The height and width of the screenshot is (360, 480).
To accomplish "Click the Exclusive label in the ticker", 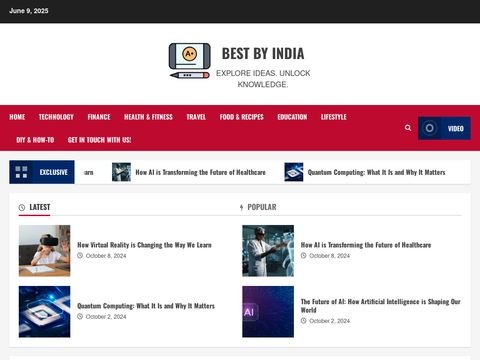I will [54, 172].
